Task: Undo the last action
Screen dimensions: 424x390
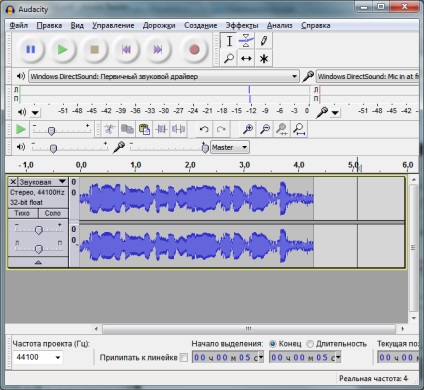Action: (204, 129)
